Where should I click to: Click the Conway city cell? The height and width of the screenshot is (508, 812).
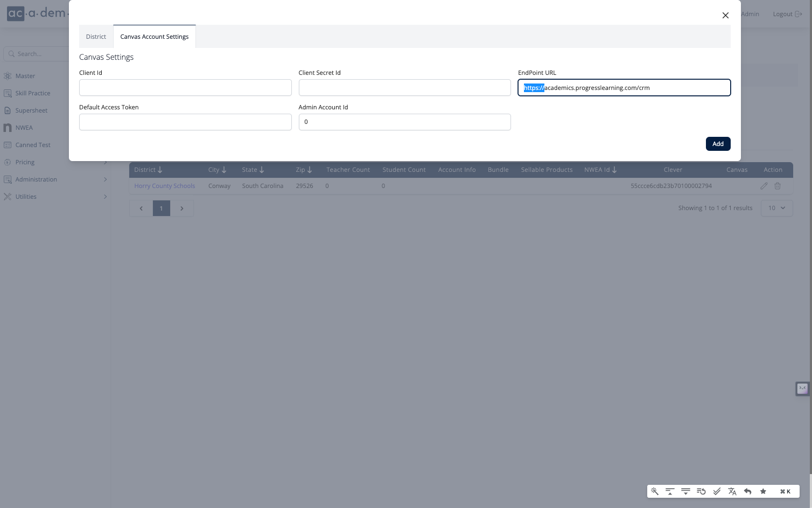[x=219, y=186]
